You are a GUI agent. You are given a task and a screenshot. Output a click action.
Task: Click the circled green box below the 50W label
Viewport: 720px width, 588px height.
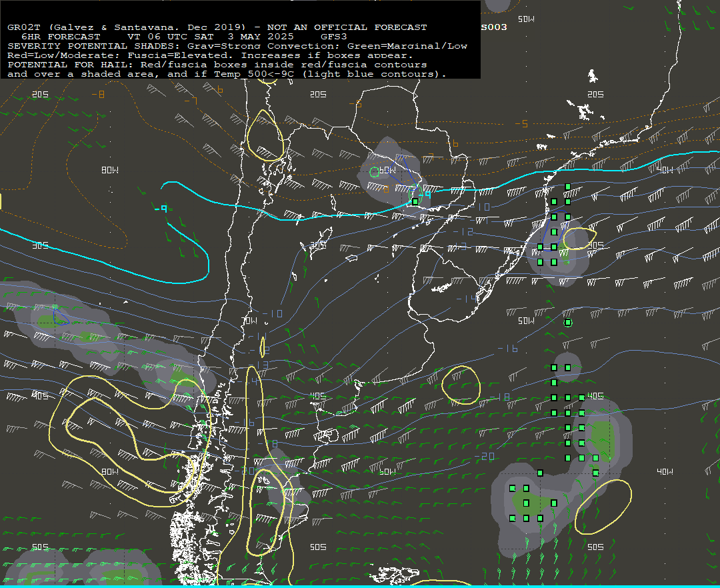[568, 323]
